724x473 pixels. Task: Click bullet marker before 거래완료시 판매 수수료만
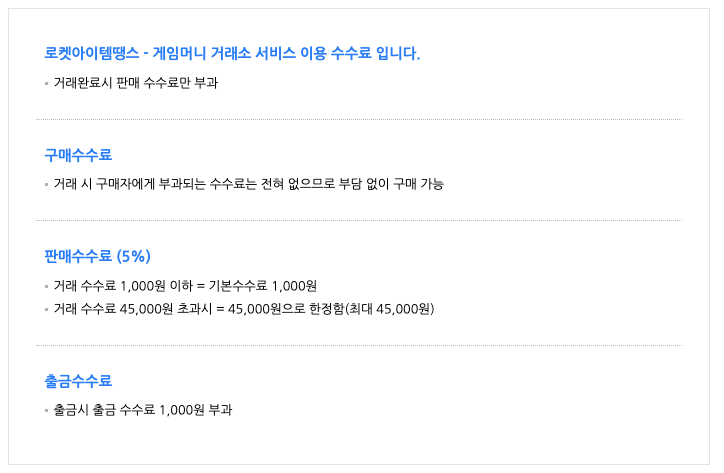[x=47, y=83]
